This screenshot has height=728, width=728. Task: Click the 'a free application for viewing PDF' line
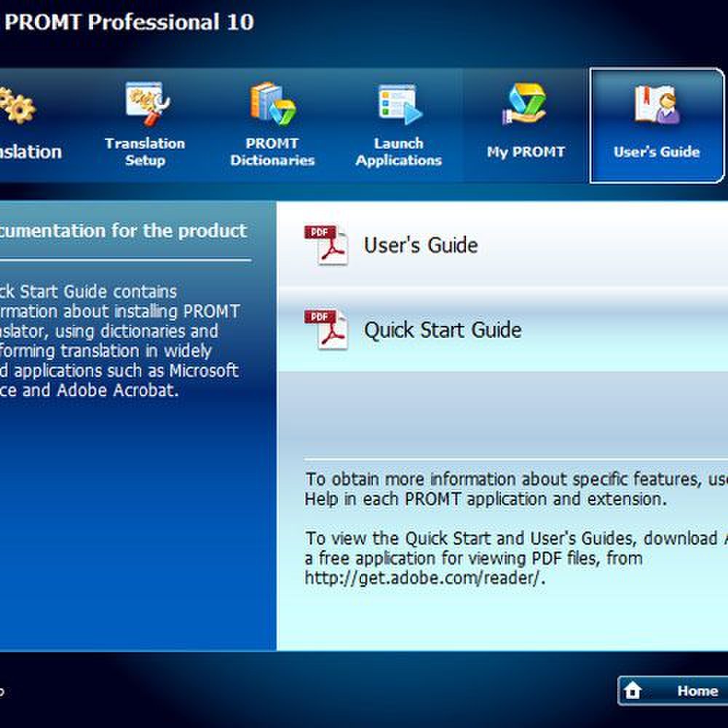click(474, 558)
